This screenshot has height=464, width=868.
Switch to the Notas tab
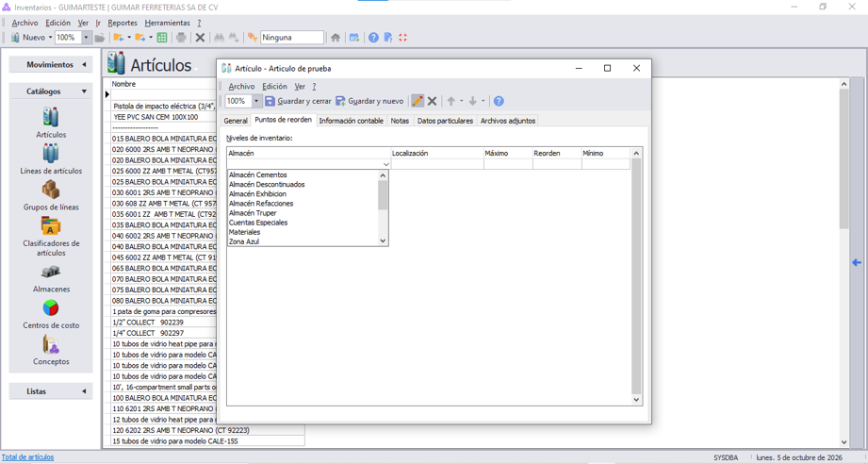click(400, 121)
